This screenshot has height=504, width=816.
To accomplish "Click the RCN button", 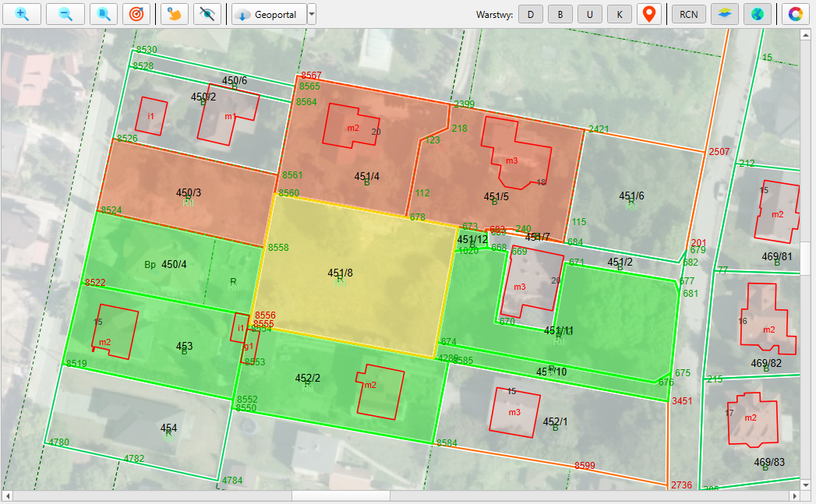I will click(688, 15).
